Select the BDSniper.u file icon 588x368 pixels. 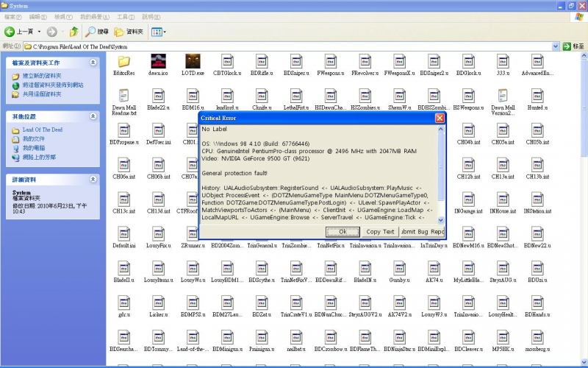(295, 61)
